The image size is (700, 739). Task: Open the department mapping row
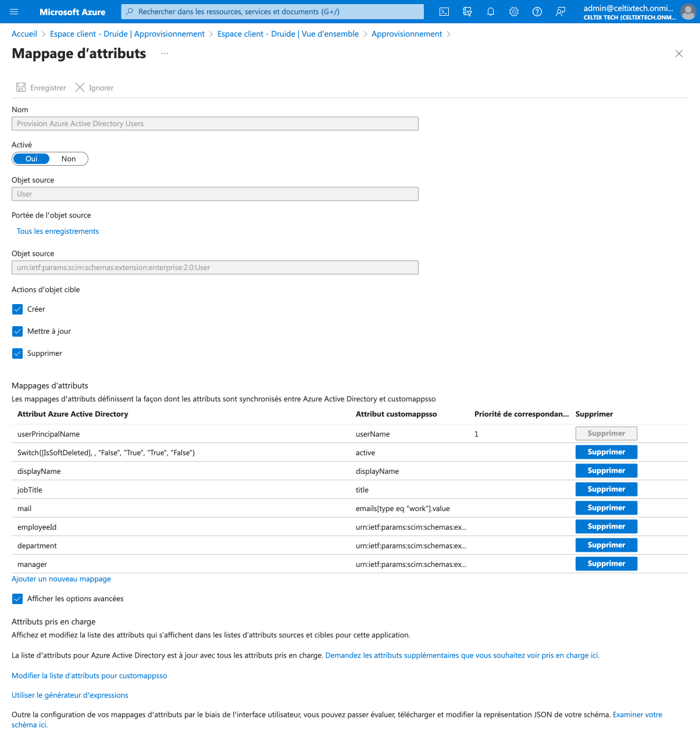[350, 545]
